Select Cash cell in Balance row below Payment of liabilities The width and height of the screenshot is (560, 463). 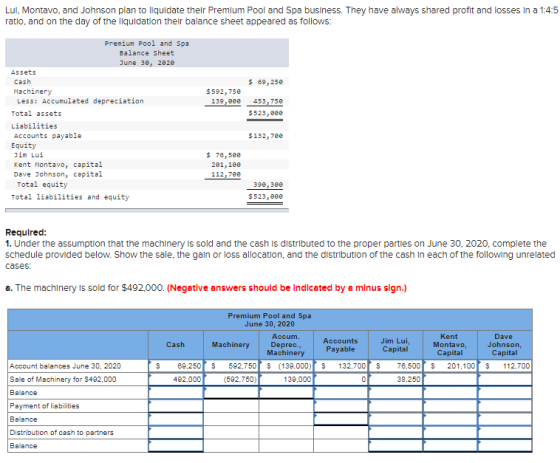(176, 419)
